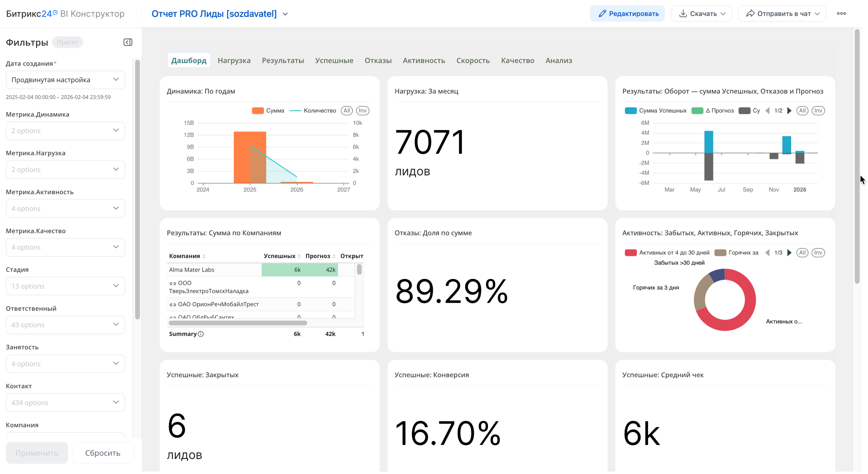This screenshot has height=474, width=868.
Task: Open the Стадия filter dropdown
Action: pyautogui.click(x=65, y=286)
